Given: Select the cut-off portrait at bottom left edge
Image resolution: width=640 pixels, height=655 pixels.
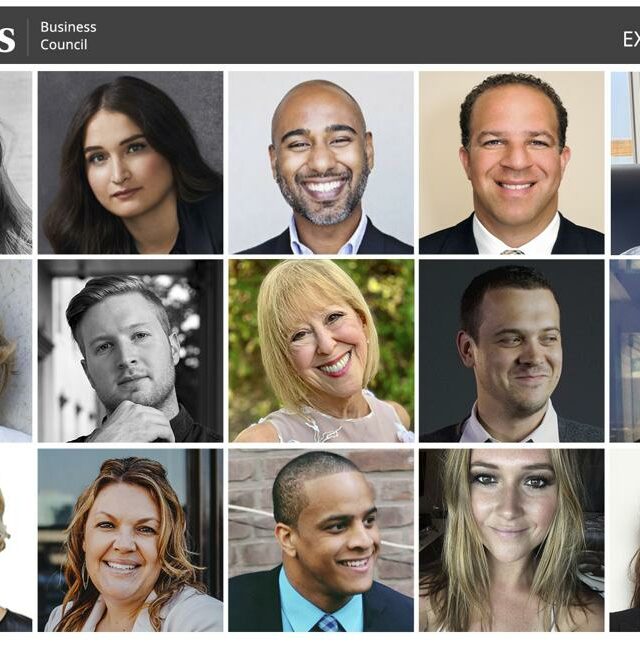Looking at the screenshot, I should [16, 540].
